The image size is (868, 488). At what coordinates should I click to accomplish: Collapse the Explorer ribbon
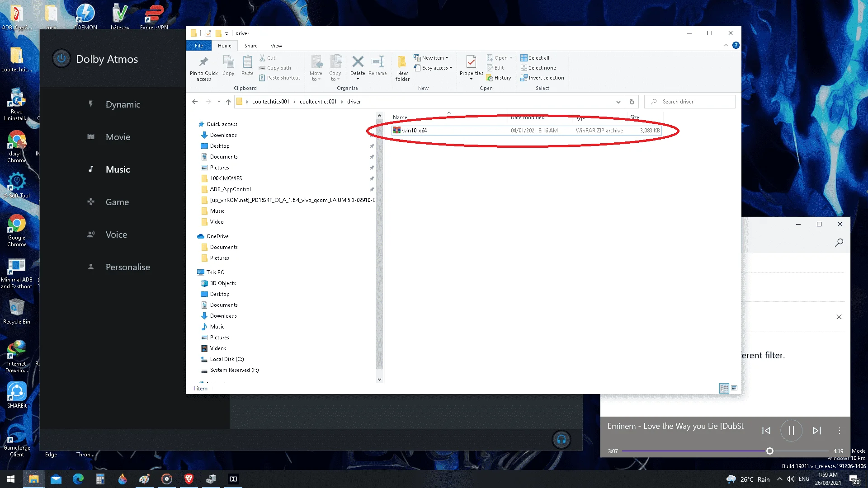coord(726,45)
